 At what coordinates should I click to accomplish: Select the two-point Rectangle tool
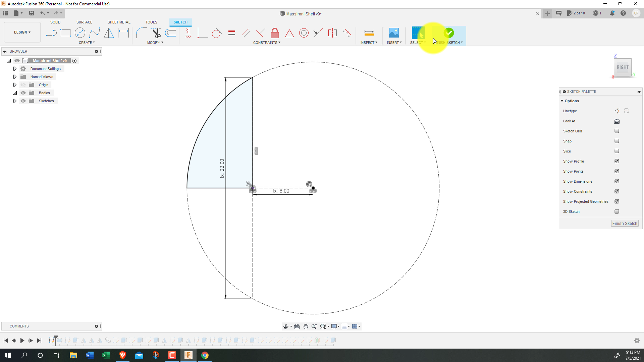coord(65,33)
